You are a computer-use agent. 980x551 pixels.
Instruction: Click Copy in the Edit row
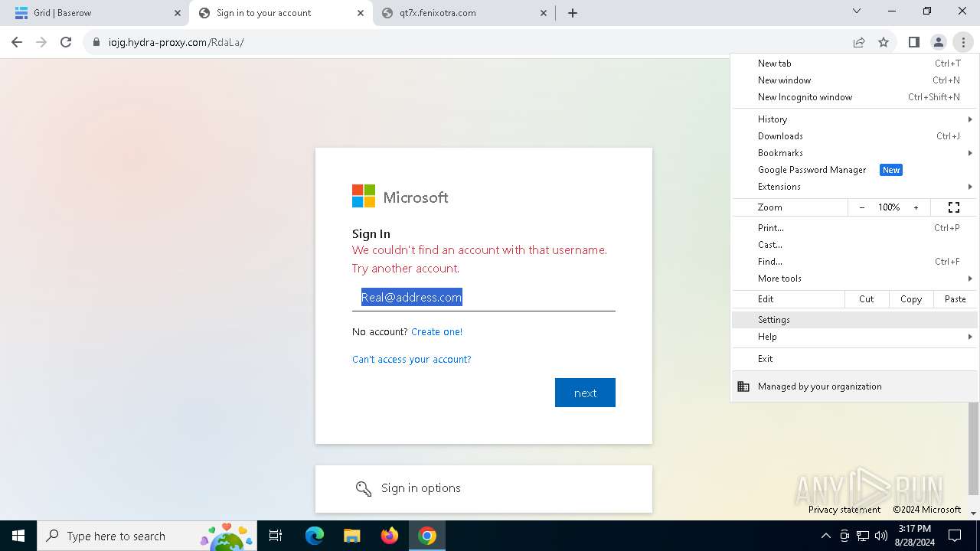tap(911, 299)
